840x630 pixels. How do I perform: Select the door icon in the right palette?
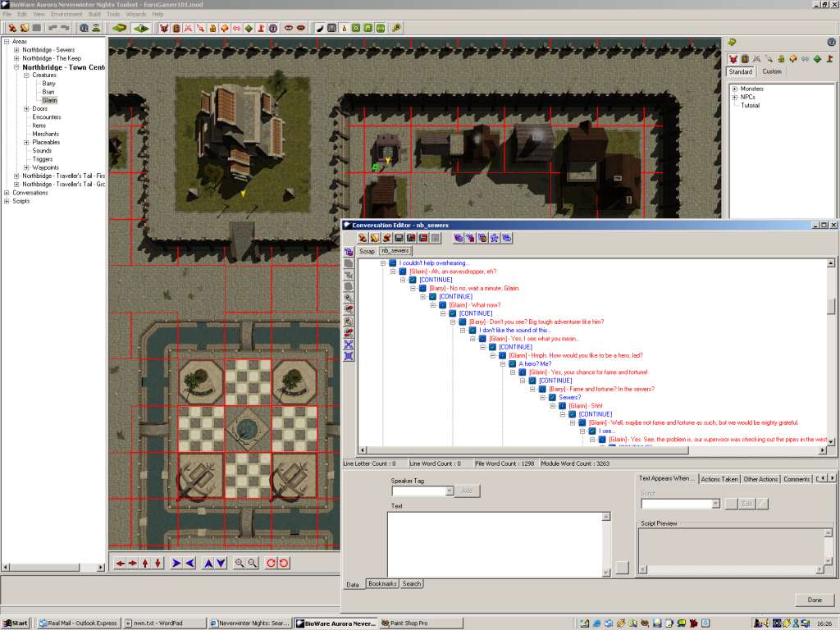point(745,59)
